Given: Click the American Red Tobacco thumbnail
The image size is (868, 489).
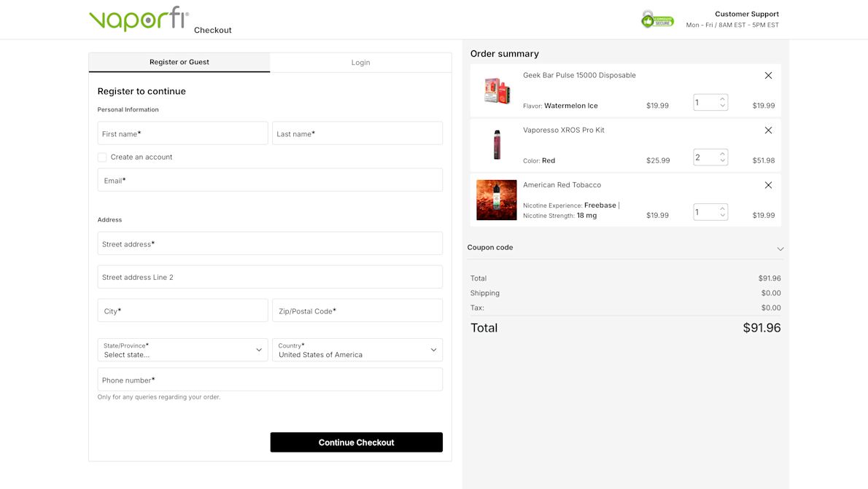Looking at the screenshot, I should point(497,200).
